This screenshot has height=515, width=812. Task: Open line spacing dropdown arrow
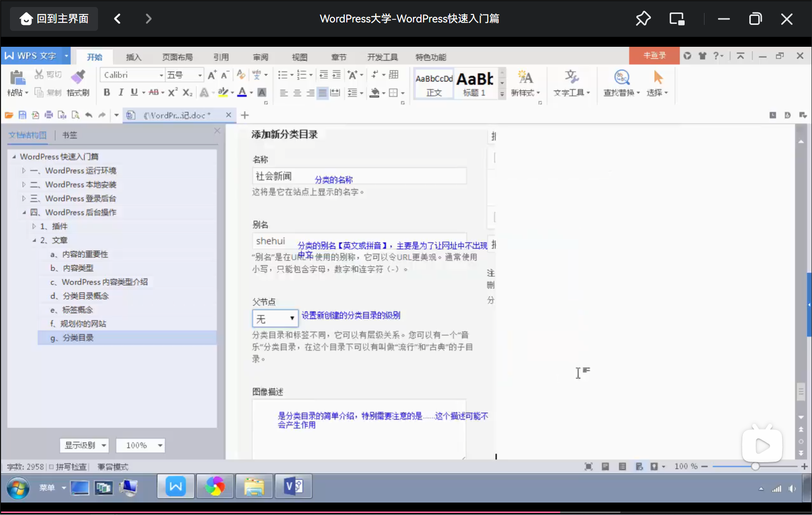(362, 93)
